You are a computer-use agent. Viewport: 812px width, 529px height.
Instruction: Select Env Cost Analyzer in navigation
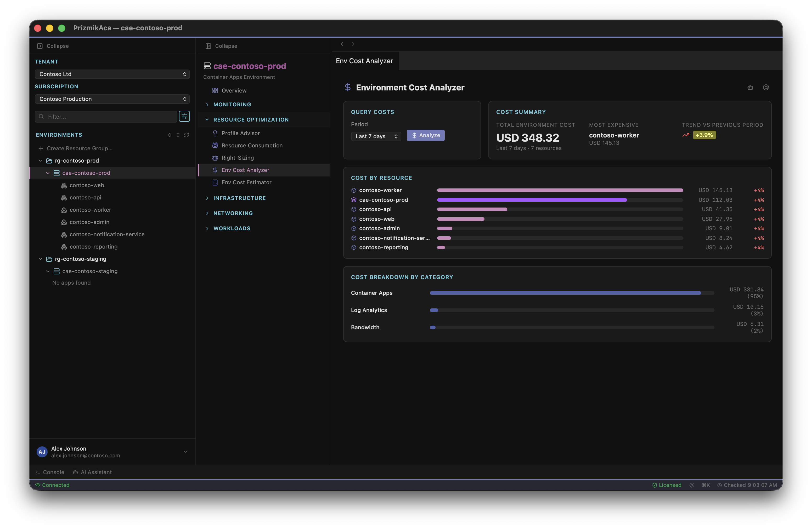(264, 170)
